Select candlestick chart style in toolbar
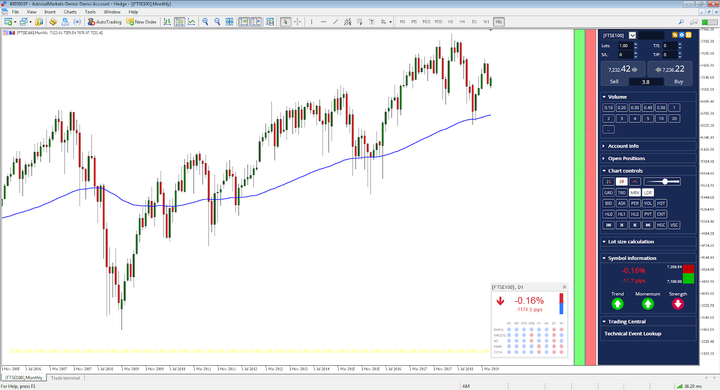 coord(180,22)
